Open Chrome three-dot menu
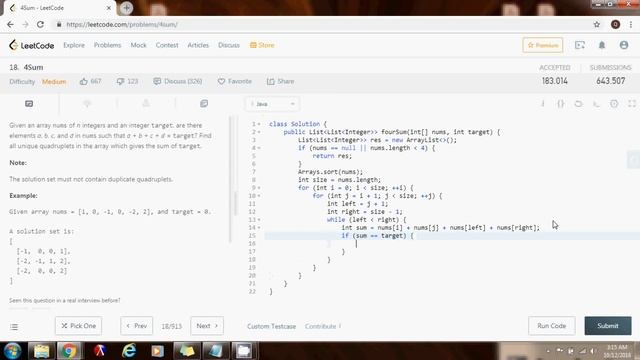Viewport: 640px width, 360px height. (x=631, y=24)
